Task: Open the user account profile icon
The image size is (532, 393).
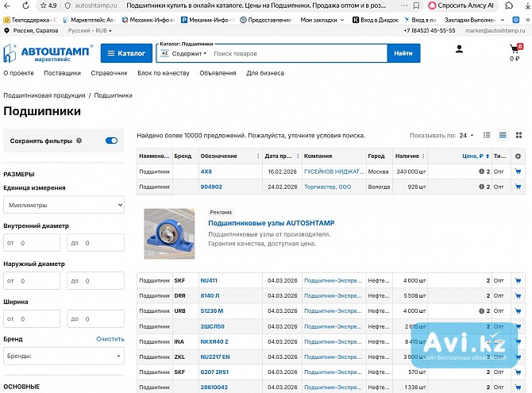Action: coord(459,49)
